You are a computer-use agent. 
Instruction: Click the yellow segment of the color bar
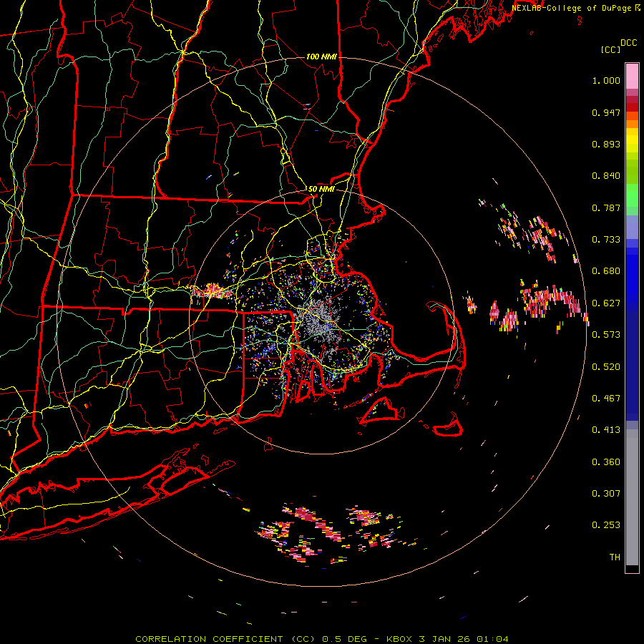632,140
